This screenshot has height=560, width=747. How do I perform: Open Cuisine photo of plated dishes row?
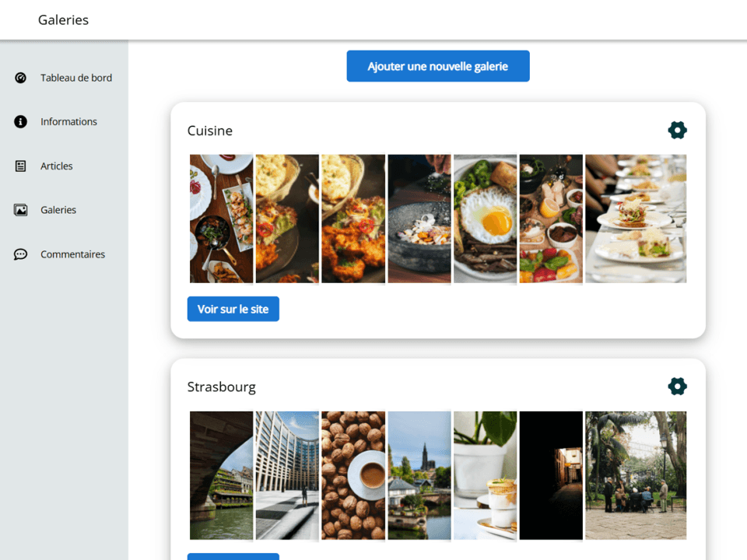click(x=636, y=219)
